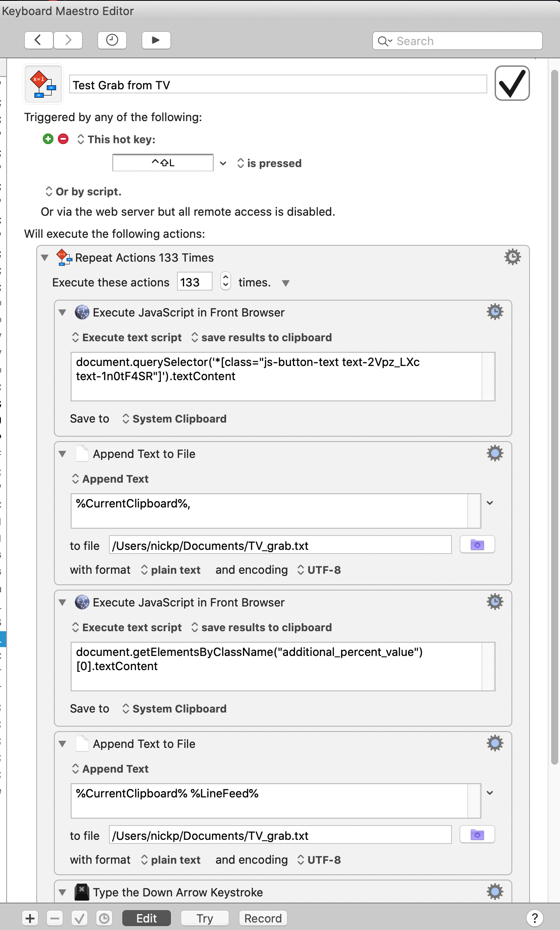Collapse the Repeat Actions 133 Times block
This screenshot has height=930, width=560.
pos(45,258)
